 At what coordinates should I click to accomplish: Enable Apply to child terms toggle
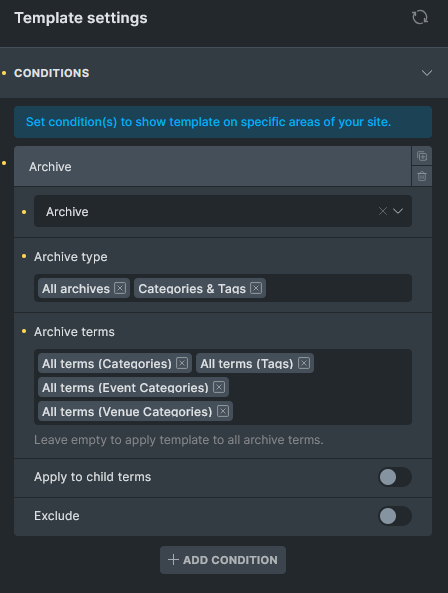pyautogui.click(x=395, y=477)
